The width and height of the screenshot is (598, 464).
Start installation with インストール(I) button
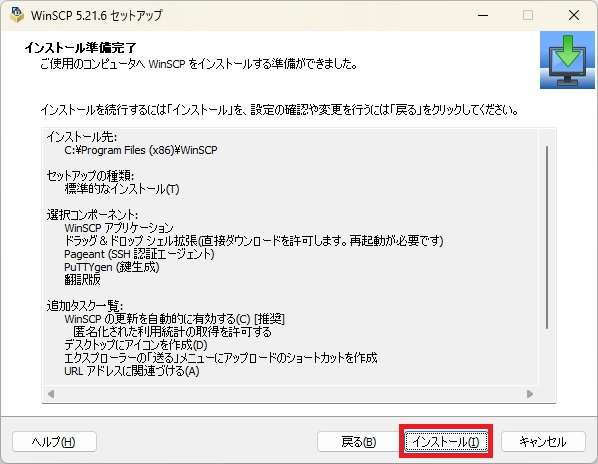[446, 442]
